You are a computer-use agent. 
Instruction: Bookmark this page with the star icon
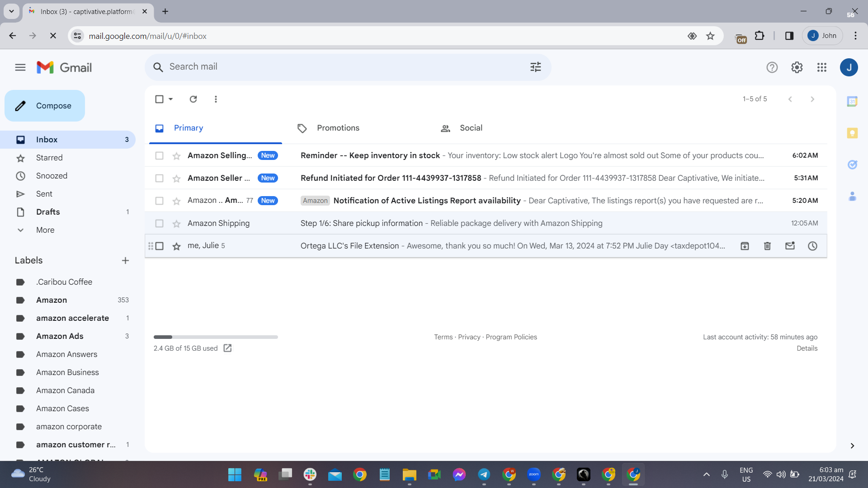pyautogui.click(x=710, y=36)
